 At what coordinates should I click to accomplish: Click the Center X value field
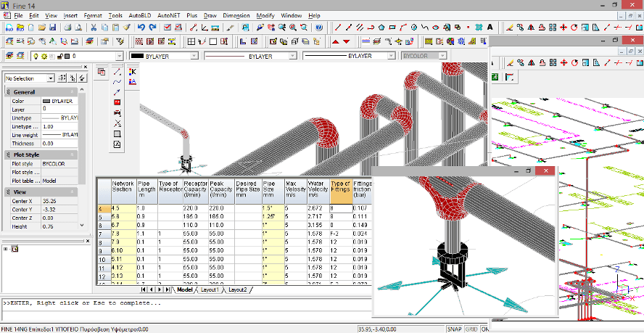coord(59,200)
